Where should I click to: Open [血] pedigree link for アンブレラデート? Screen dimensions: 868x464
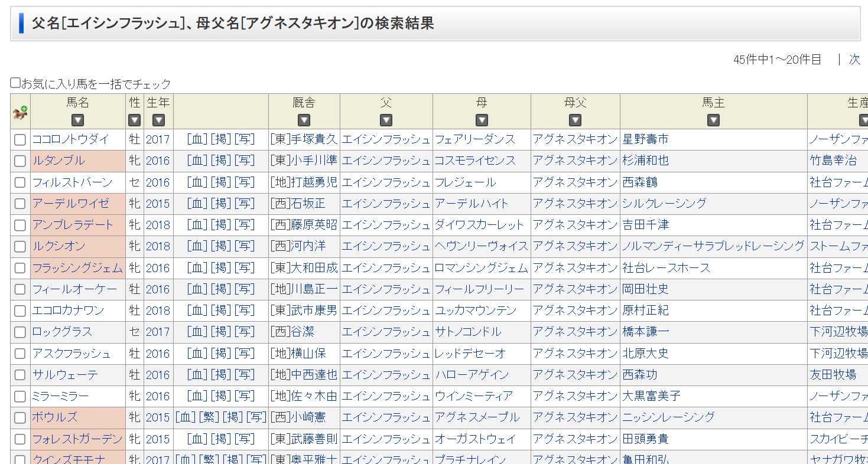click(197, 225)
